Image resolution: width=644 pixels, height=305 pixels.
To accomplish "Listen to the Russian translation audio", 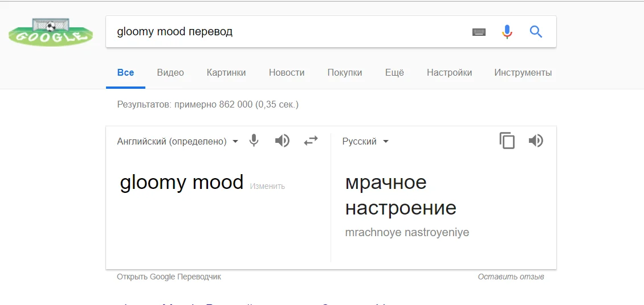I will pos(536,141).
